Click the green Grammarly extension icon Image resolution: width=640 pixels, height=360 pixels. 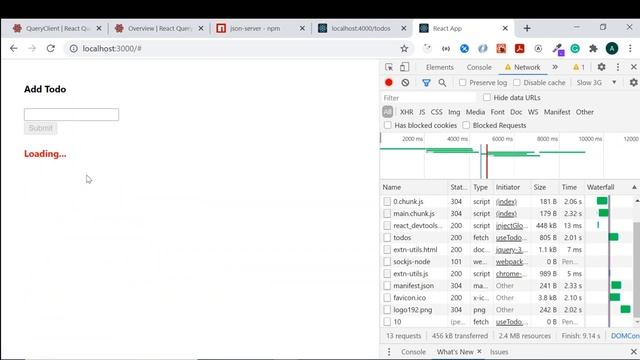pyautogui.click(x=575, y=49)
